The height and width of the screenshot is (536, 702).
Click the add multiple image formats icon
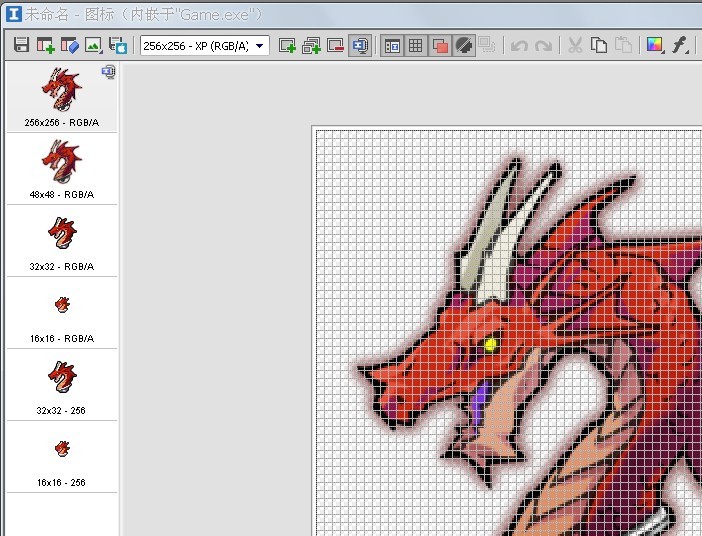[x=311, y=45]
